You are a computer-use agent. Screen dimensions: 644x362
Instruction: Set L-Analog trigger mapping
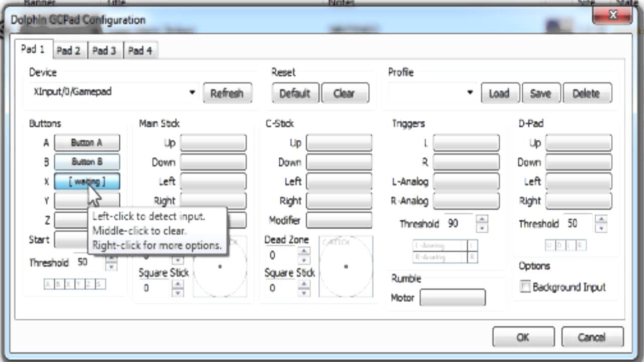pyautogui.click(x=466, y=182)
